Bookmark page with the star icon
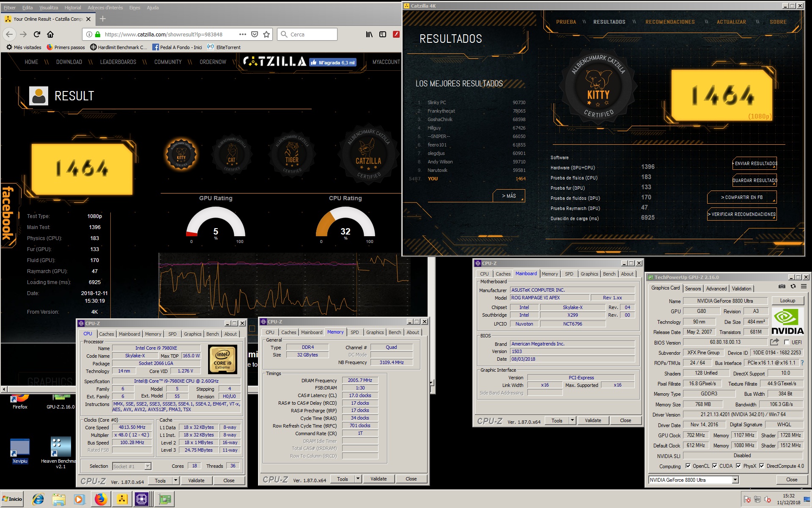Image resolution: width=812 pixels, height=508 pixels. click(x=266, y=34)
